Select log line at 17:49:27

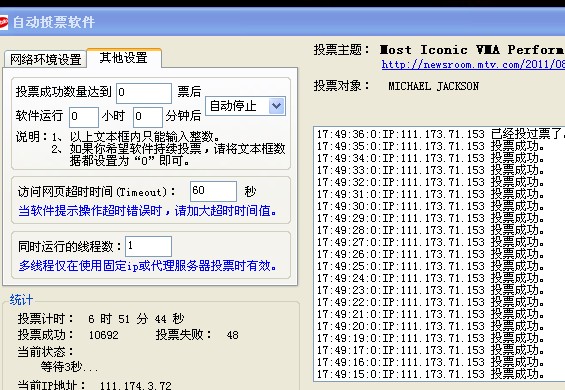[x=431, y=242]
